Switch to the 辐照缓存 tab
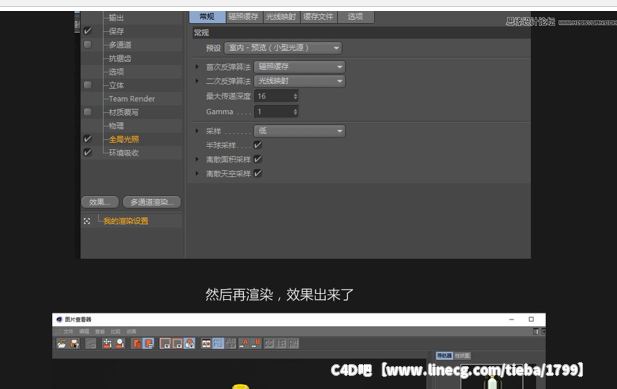Viewport: 617px width, 389px height. [x=243, y=17]
